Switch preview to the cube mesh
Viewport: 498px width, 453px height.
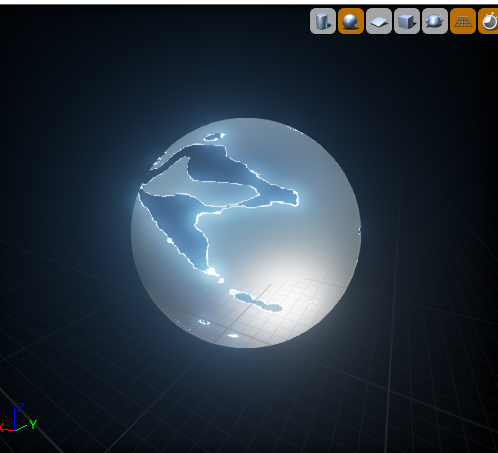[x=406, y=21]
